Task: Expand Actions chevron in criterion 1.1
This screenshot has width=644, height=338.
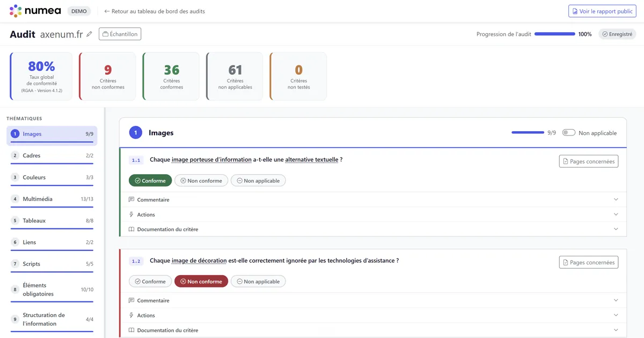Action: tap(616, 214)
